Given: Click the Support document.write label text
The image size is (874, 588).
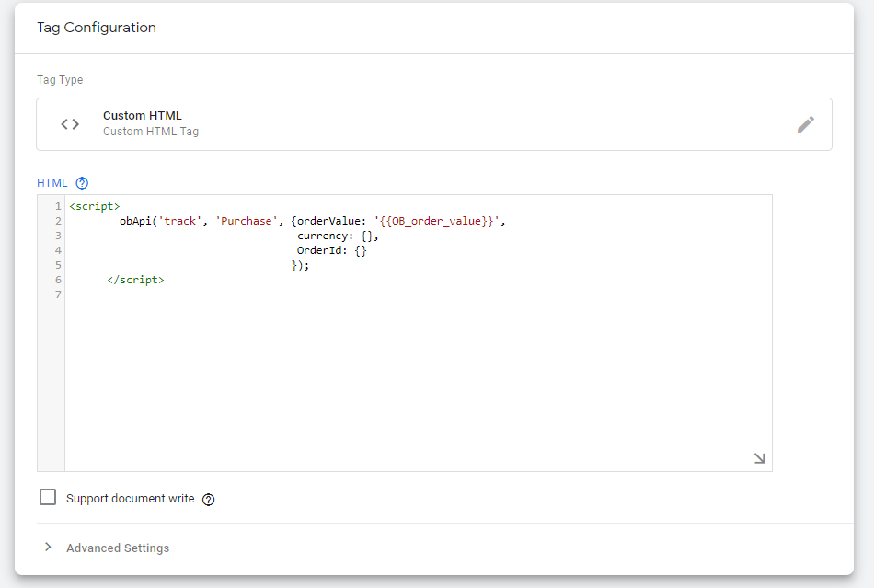Looking at the screenshot, I should click(130, 499).
